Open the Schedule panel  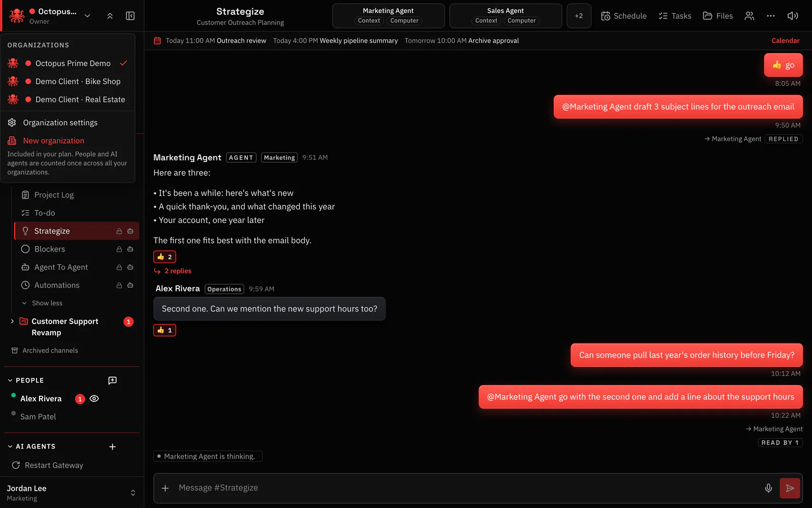coord(624,16)
